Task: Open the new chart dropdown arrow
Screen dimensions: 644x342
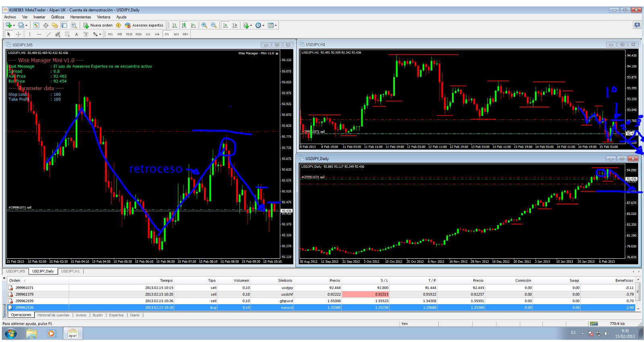Action: click(x=14, y=25)
